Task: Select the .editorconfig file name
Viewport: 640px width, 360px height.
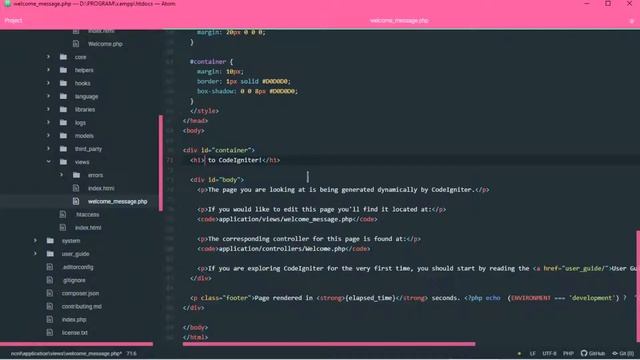Action: click(x=78, y=267)
